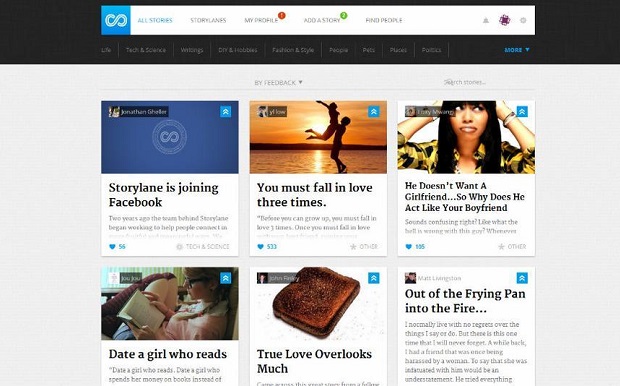This screenshot has height=386, width=620.
Task: Open the Tech & Science category link
Action: click(x=146, y=50)
